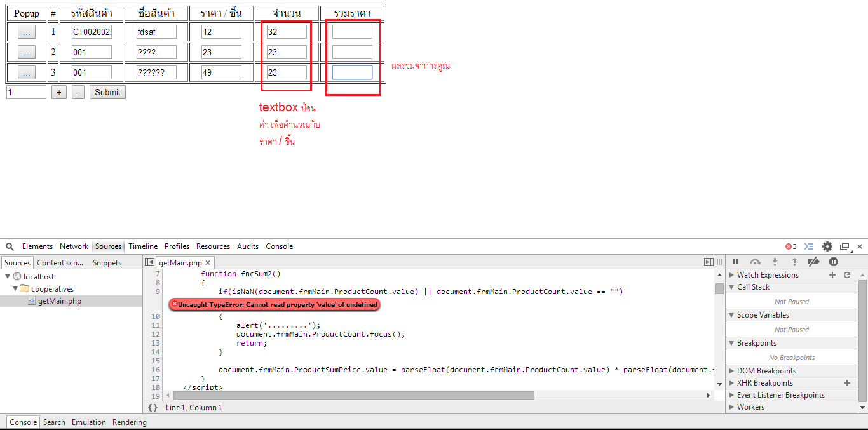Switch to the Elements panel
Screen dimensions: 868x430
pyautogui.click(x=37, y=246)
